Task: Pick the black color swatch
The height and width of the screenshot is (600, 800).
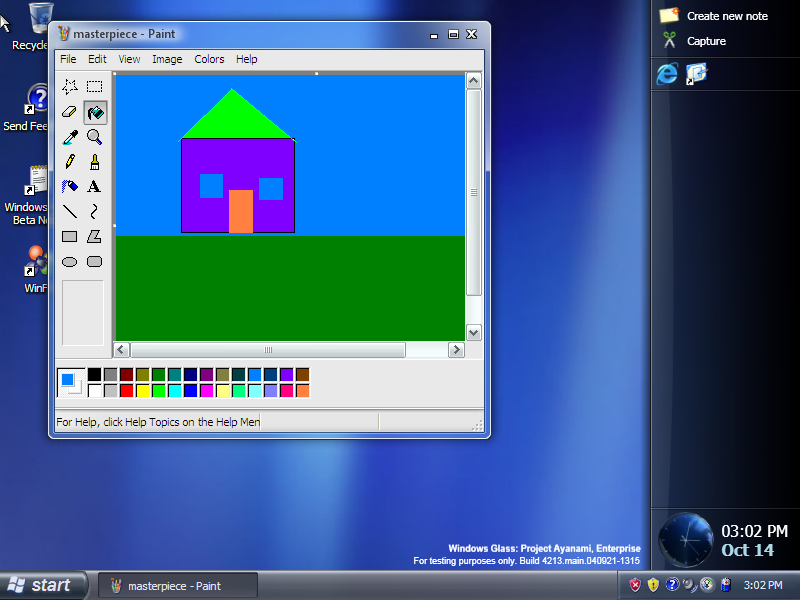Action: [x=94, y=374]
